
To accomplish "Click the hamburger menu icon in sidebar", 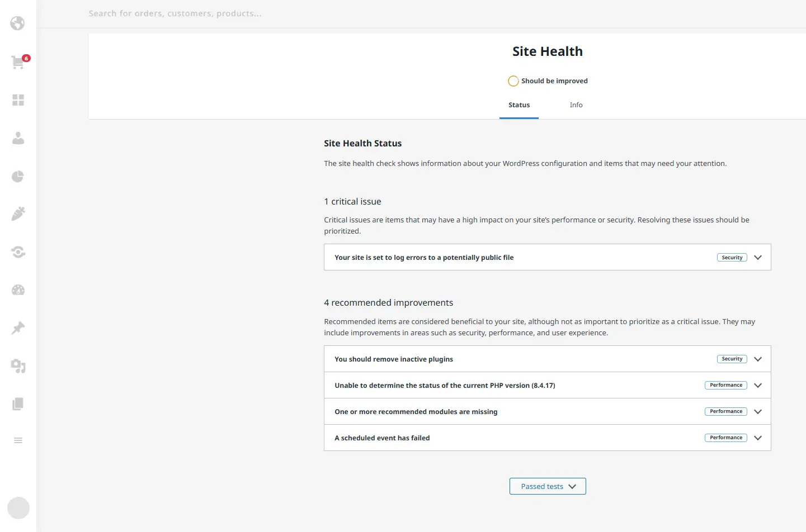I will coord(18,440).
